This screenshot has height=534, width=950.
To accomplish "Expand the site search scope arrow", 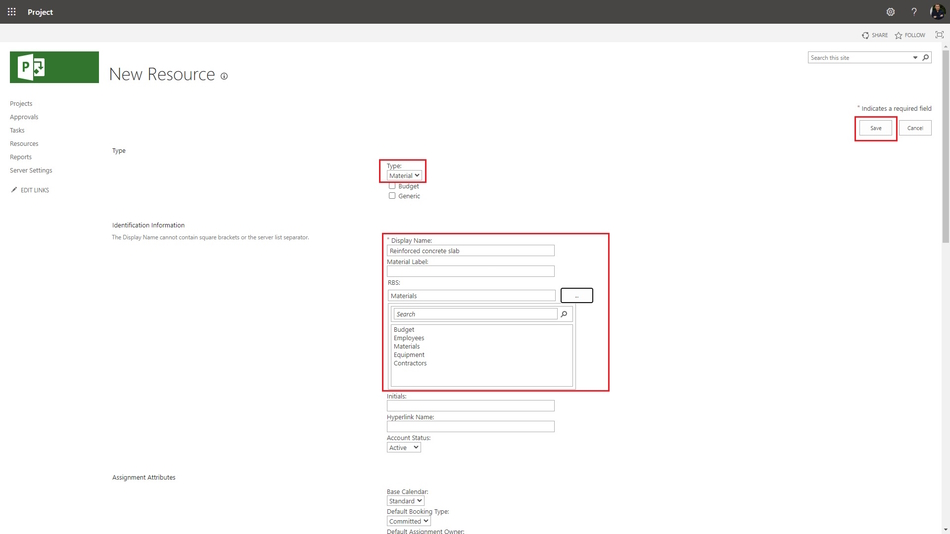I will point(915,58).
